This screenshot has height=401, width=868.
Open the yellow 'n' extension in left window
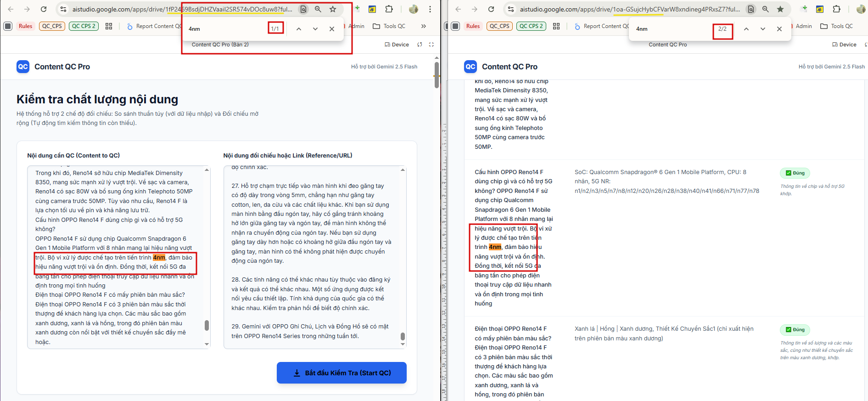372,9
